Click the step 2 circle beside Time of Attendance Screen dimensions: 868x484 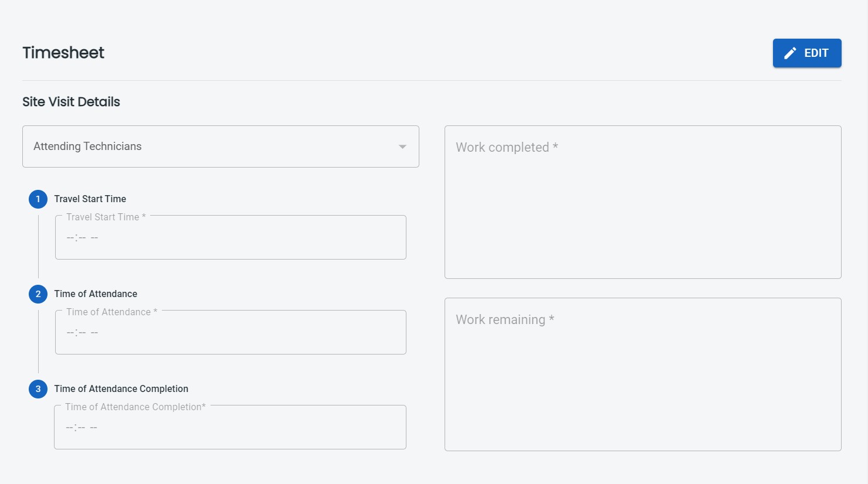tap(38, 294)
